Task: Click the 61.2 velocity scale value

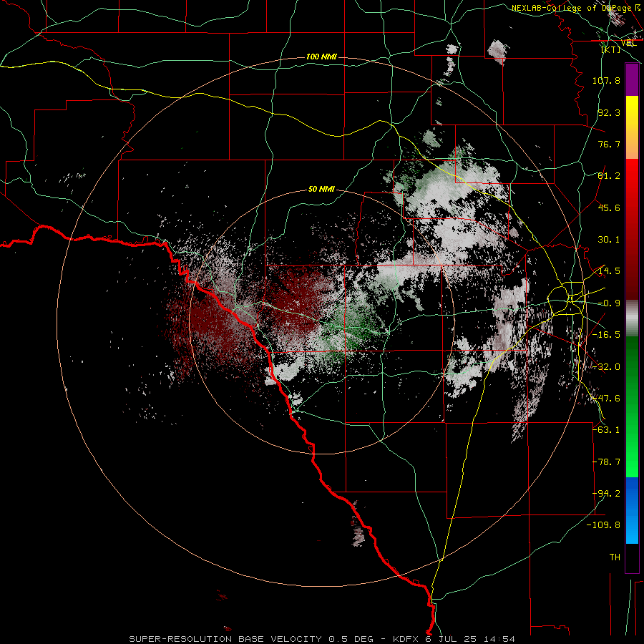Action: click(x=609, y=176)
